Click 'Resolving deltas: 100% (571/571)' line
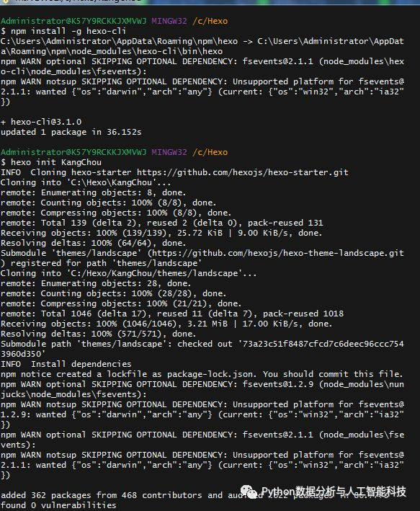 coord(99,334)
